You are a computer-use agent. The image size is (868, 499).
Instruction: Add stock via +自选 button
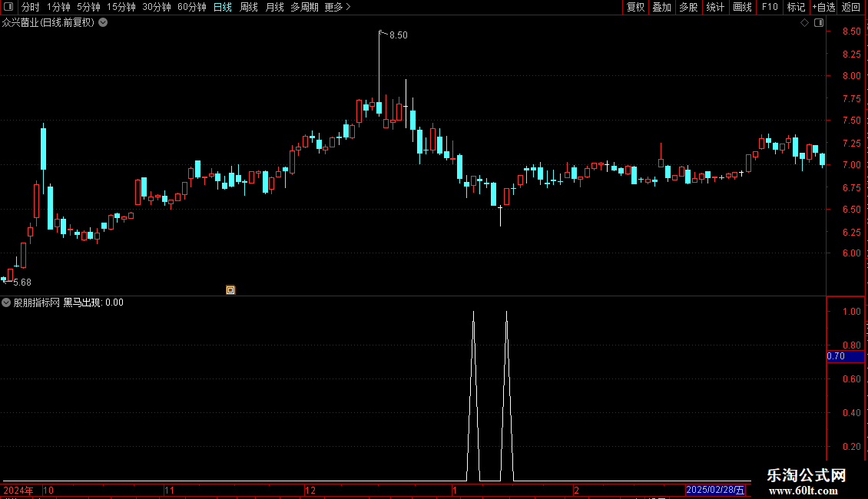click(823, 7)
